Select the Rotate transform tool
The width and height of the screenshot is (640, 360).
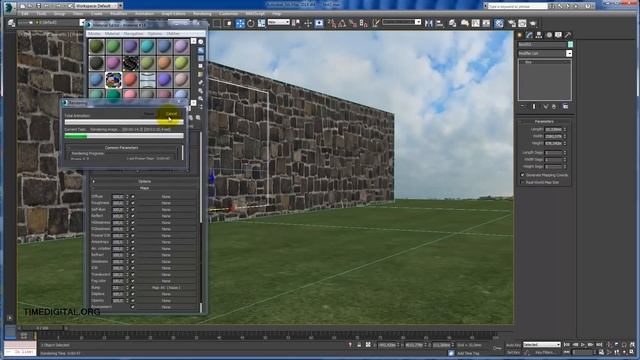click(x=251, y=23)
